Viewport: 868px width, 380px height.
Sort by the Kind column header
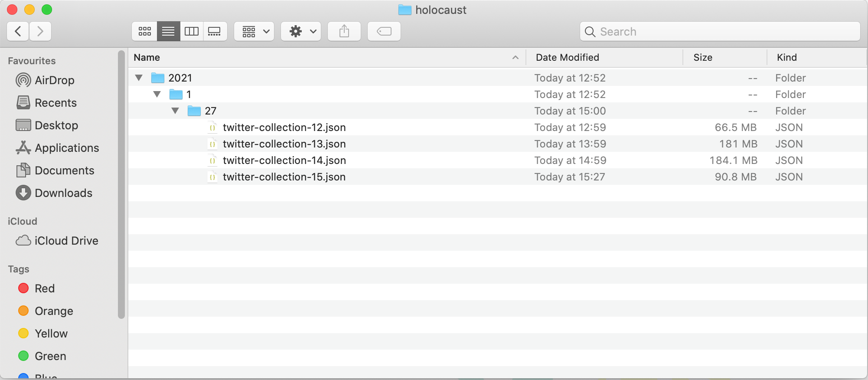(816, 57)
